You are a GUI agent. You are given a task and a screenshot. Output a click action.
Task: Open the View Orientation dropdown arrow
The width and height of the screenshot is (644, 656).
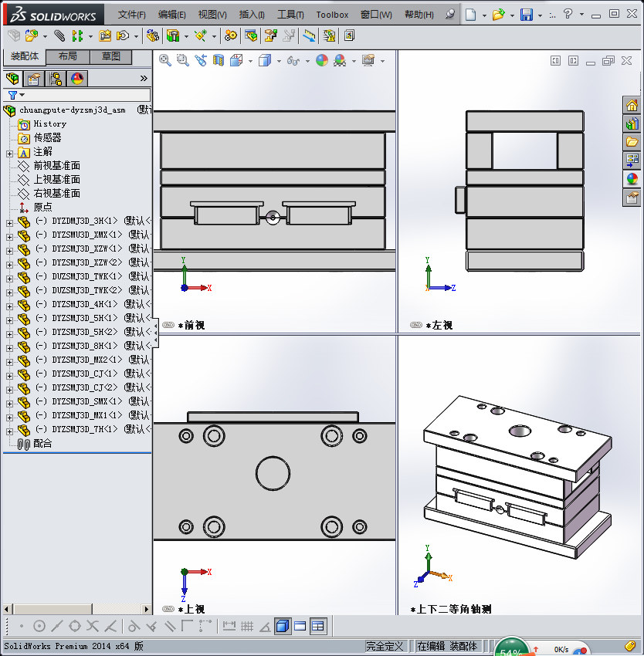(250, 61)
